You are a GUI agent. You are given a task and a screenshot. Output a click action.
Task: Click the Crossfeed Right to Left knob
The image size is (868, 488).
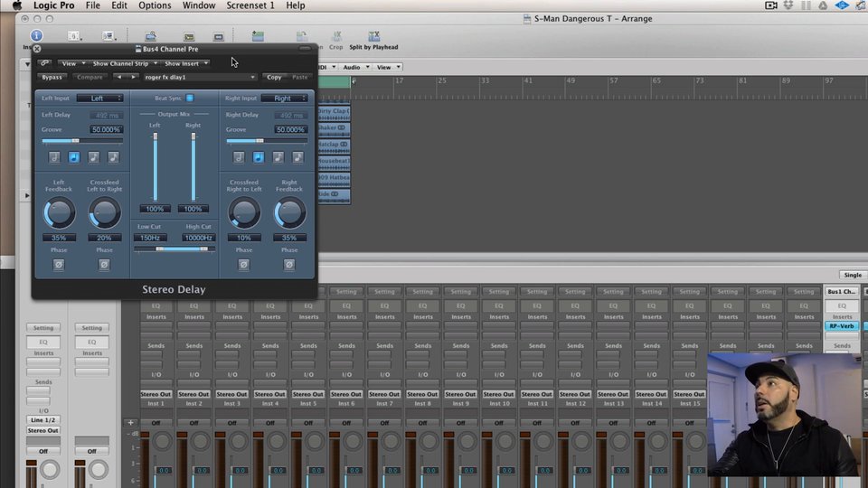click(x=244, y=213)
